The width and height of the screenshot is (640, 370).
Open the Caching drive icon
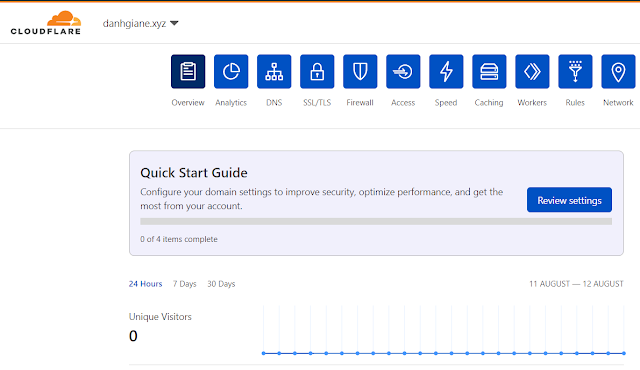tap(489, 71)
